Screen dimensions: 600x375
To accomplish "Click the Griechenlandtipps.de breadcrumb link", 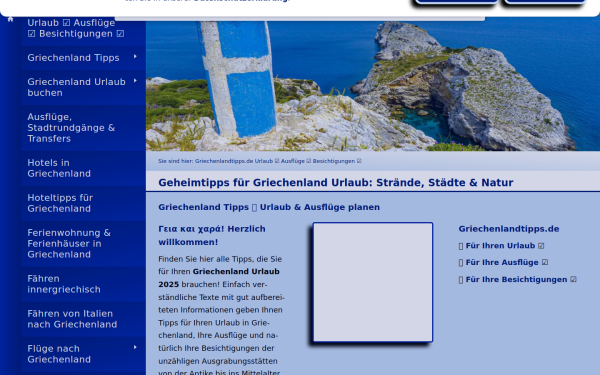I will click(279, 161).
